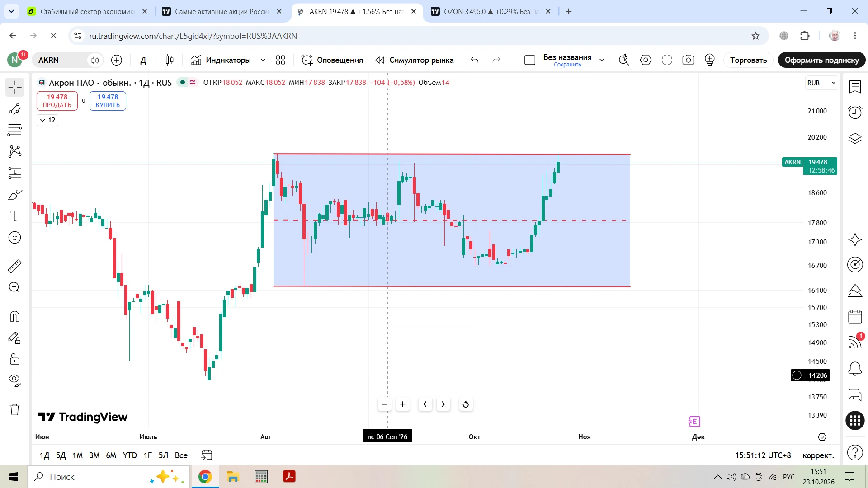868x488 pixels.
Task: Click Оформить подписку button
Action: [821, 60]
